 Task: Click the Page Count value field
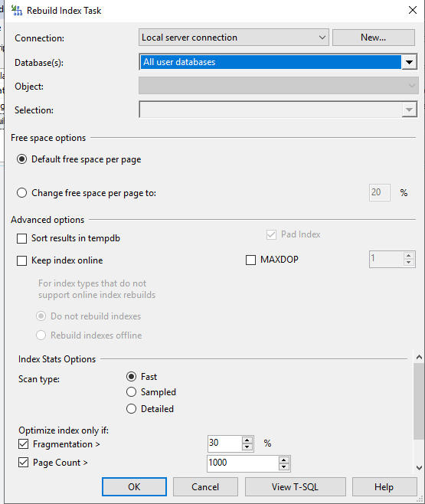coord(243,463)
